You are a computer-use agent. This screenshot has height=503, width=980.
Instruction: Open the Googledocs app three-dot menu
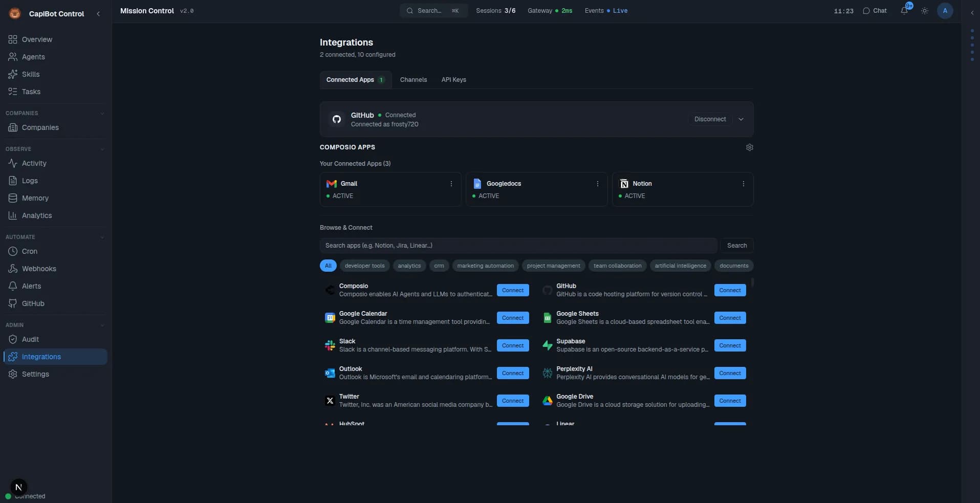597,184
